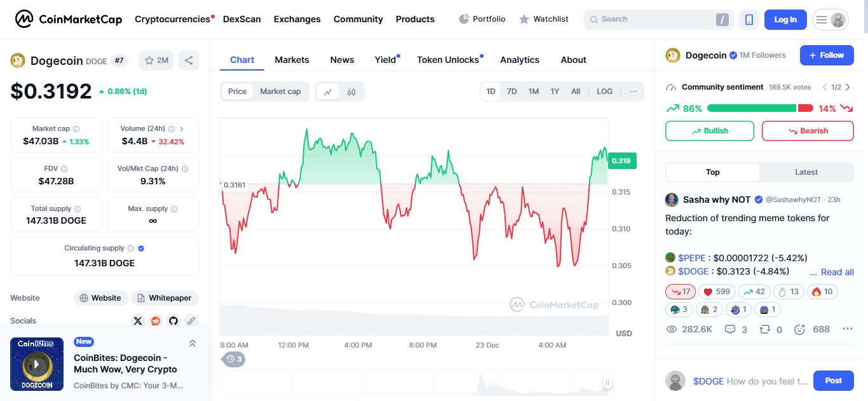Open chart more options ellipsis
868x401 pixels.
tap(634, 92)
